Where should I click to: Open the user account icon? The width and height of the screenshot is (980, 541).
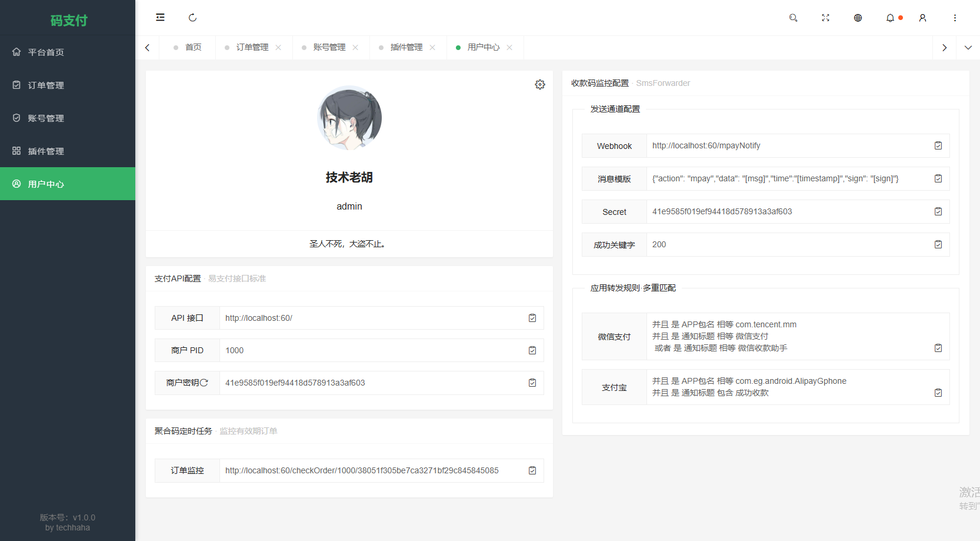tap(922, 18)
